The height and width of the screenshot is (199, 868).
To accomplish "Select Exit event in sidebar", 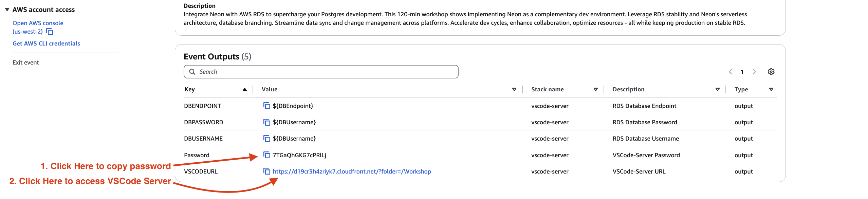I will (x=26, y=62).
